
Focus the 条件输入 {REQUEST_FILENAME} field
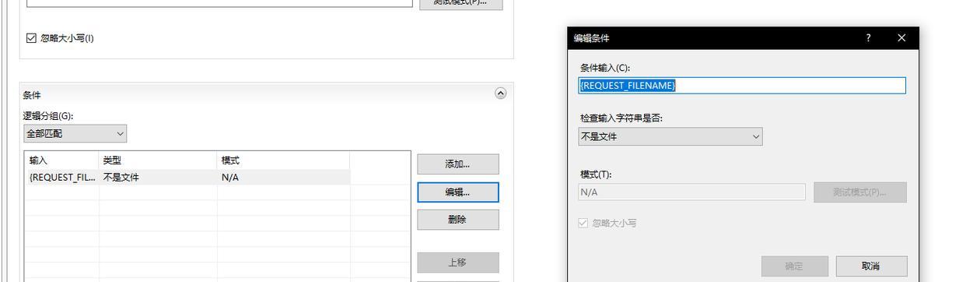[x=742, y=86]
